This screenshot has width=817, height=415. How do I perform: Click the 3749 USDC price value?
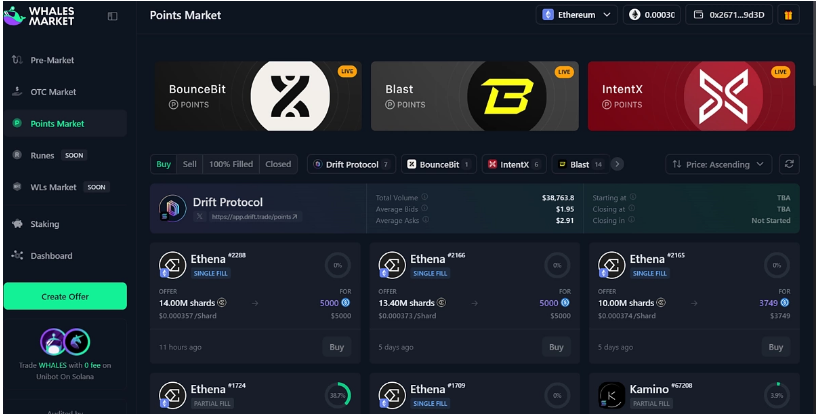[768, 303]
